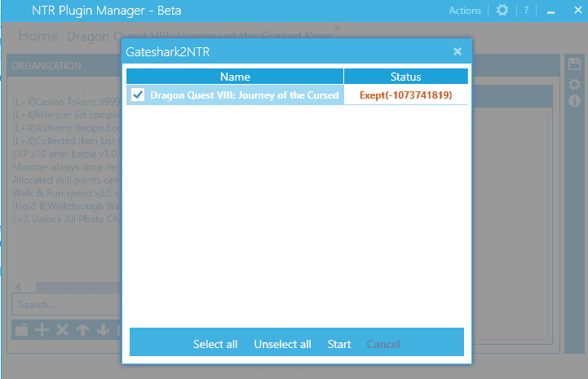Select the Monster always drop item entry
The width and height of the screenshot is (588, 379).
point(66,167)
